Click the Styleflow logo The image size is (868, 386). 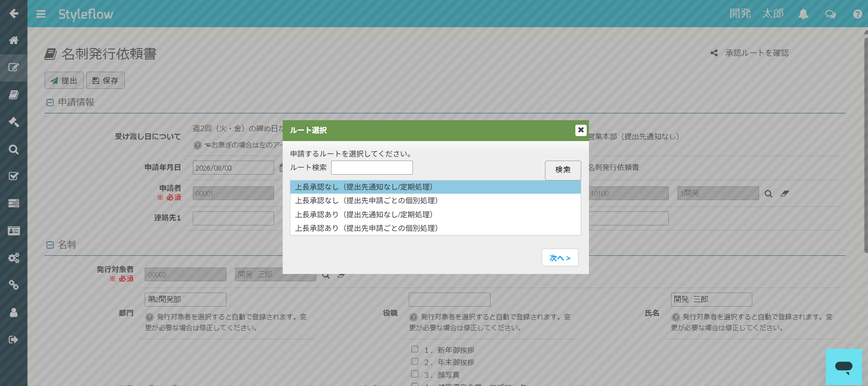tap(86, 14)
